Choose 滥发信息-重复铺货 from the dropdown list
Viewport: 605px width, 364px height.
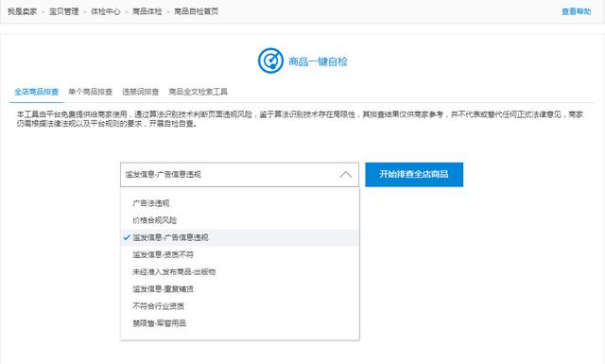tap(163, 288)
